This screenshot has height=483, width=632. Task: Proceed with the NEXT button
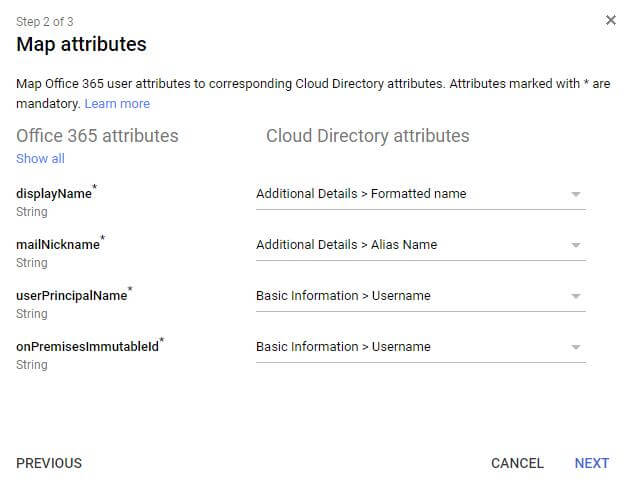click(591, 463)
